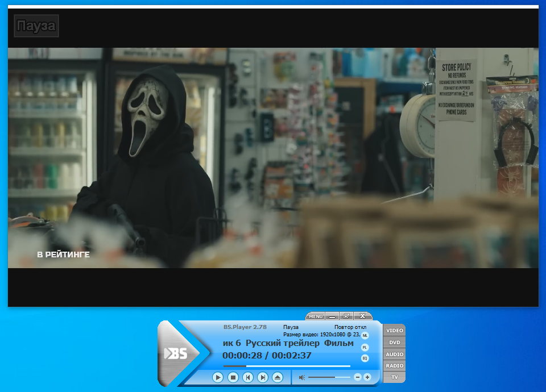Click the "Повтор откл" repeat status
The width and height of the screenshot is (546, 392).
coord(350,327)
